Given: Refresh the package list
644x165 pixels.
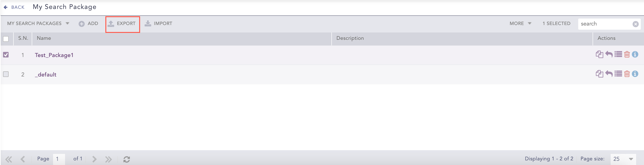Looking at the screenshot, I should pos(126,159).
